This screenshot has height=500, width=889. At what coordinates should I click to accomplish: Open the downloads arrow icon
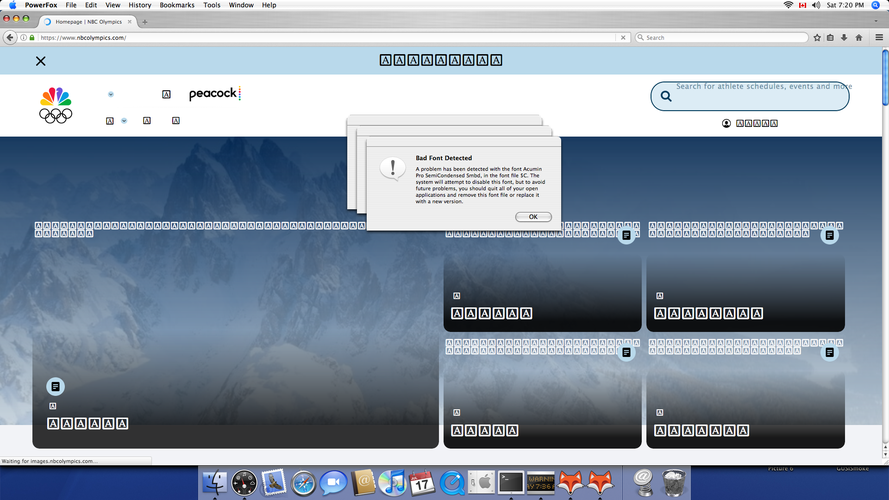[x=844, y=37]
